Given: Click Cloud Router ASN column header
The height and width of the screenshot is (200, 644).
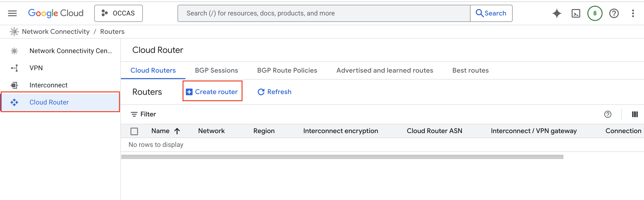Looking at the screenshot, I should (434, 131).
